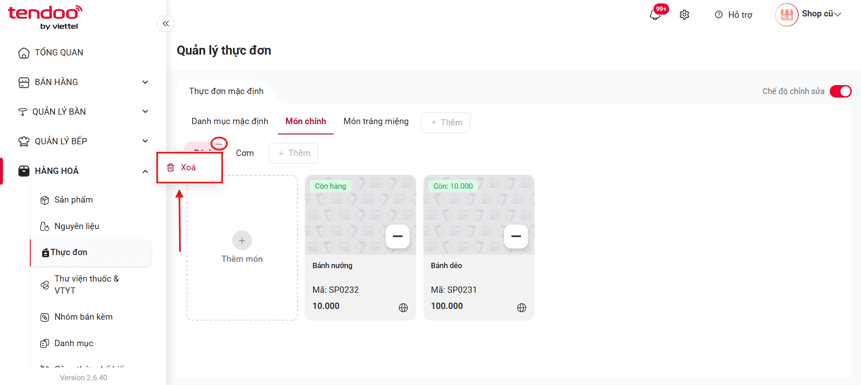Open Hỗ trợ support link
The height and width of the screenshot is (385, 861).
(x=733, y=15)
